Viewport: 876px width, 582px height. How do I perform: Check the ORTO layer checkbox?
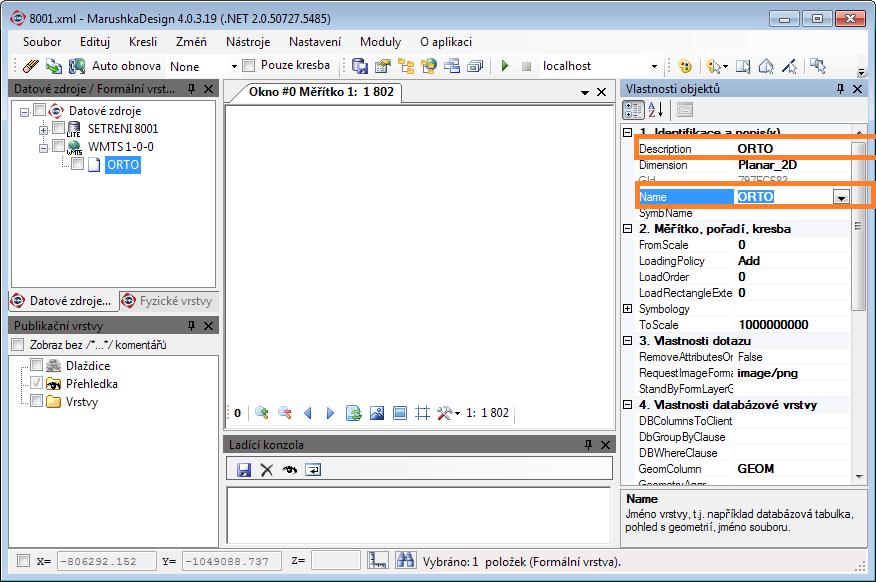[77, 164]
